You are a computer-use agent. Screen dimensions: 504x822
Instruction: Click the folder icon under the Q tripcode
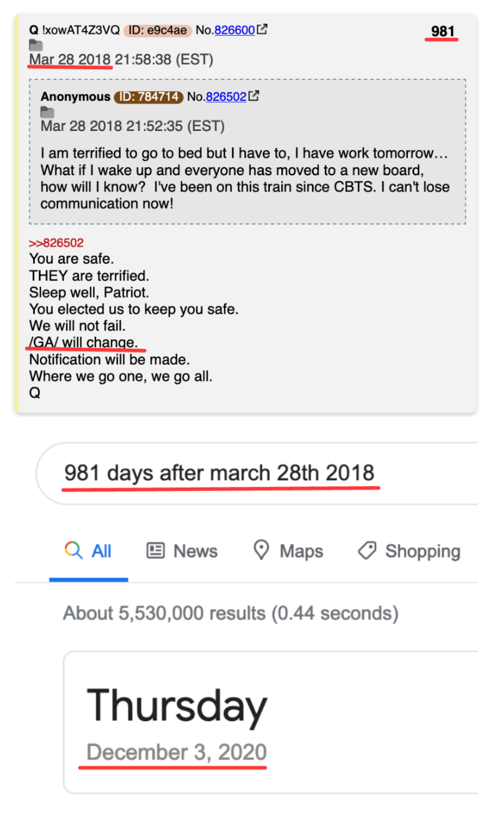coord(36,45)
